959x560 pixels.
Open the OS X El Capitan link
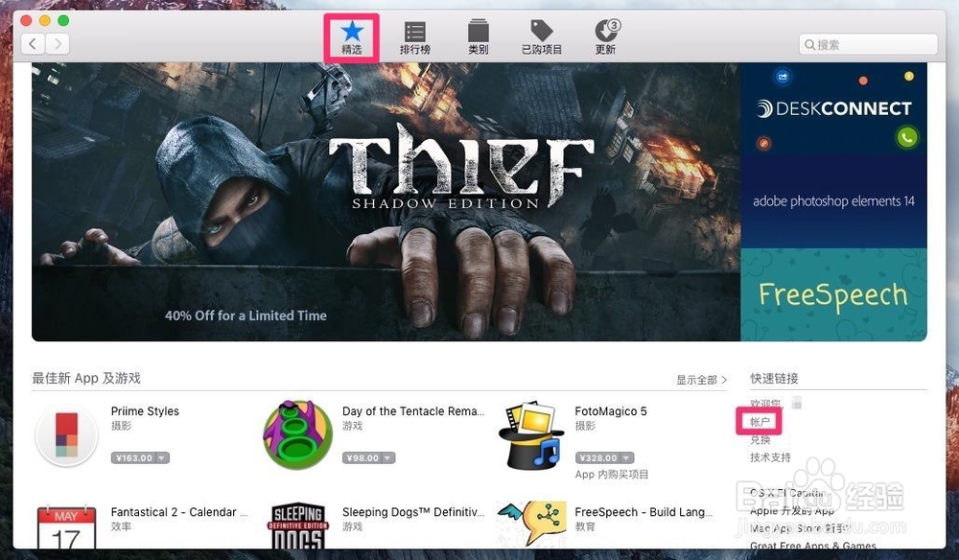(x=787, y=493)
